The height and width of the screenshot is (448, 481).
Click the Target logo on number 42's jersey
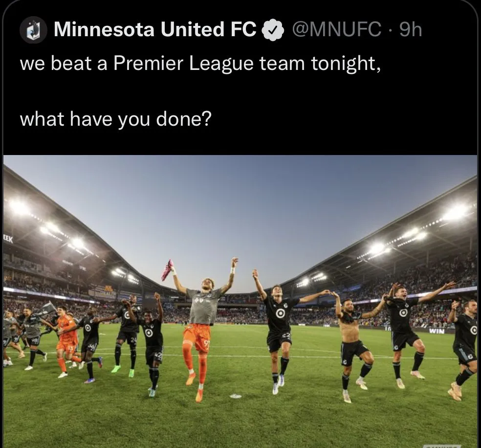click(149, 333)
